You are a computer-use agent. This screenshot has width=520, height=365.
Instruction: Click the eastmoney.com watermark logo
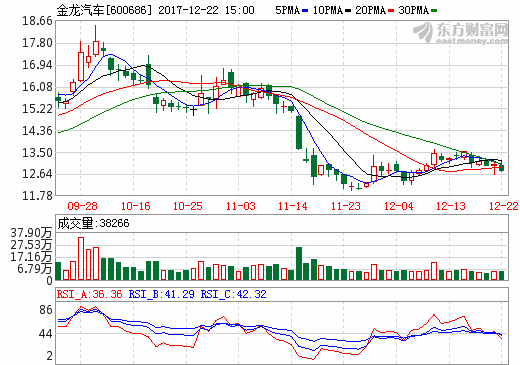tap(461, 33)
